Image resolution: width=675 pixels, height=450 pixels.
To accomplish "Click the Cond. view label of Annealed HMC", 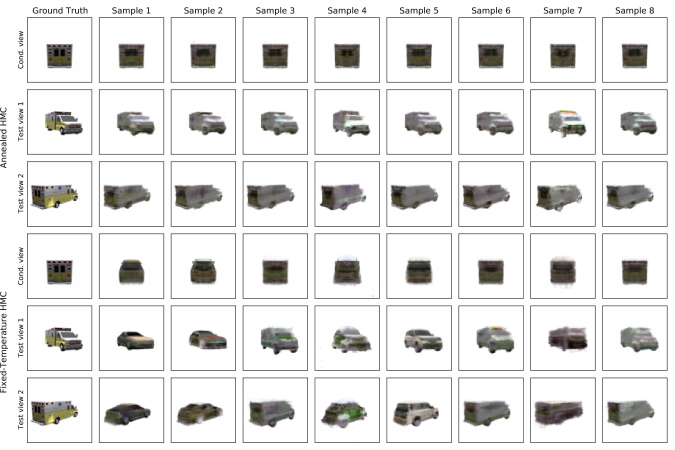I will point(21,50).
